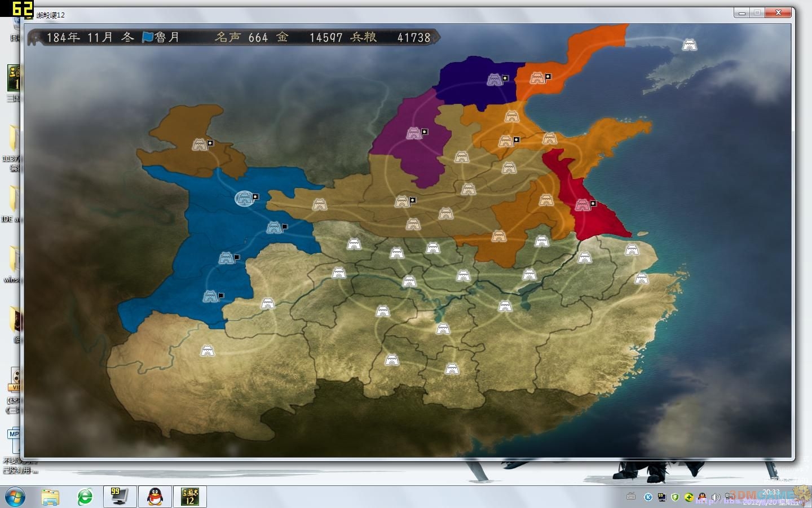Select the city in the purple territory
Viewport: 812px width, 508px height.
click(414, 133)
